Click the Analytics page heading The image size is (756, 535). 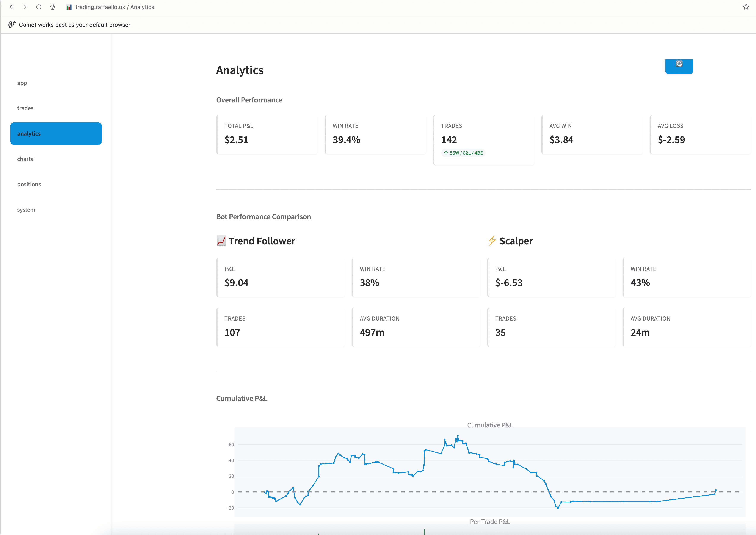[240, 70]
